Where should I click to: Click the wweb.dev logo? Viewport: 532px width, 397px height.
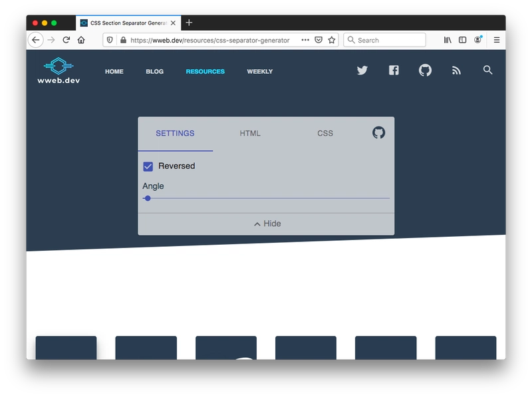(x=59, y=70)
